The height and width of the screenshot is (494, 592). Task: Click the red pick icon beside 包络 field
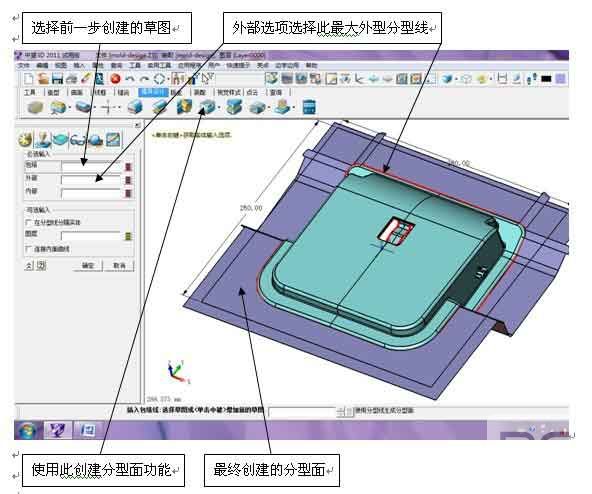[128, 167]
